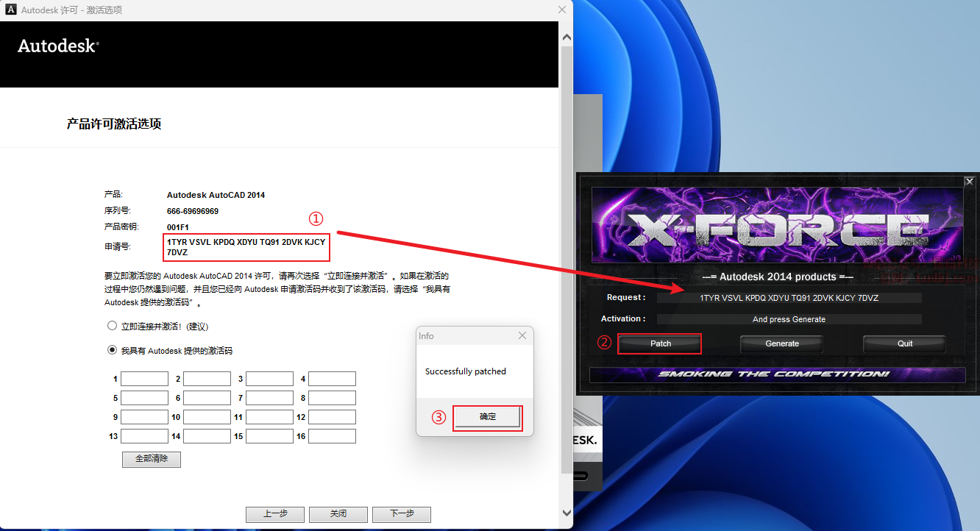Click activation code field number 7
980x531 pixels.
tap(269, 398)
